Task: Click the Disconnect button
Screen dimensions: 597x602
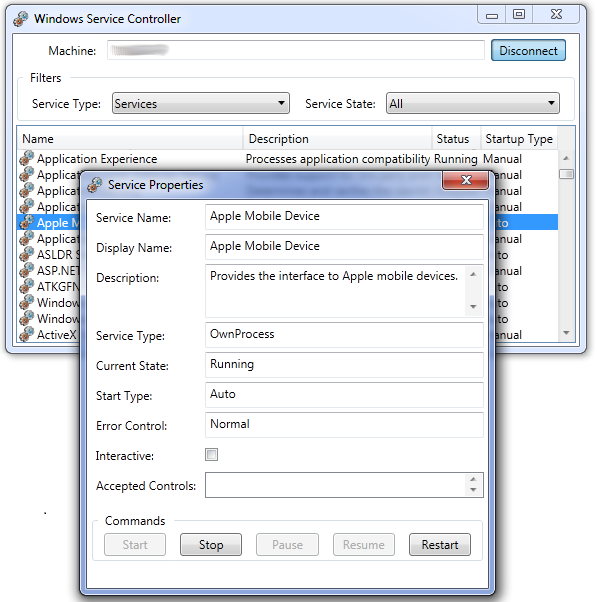Action: point(528,50)
